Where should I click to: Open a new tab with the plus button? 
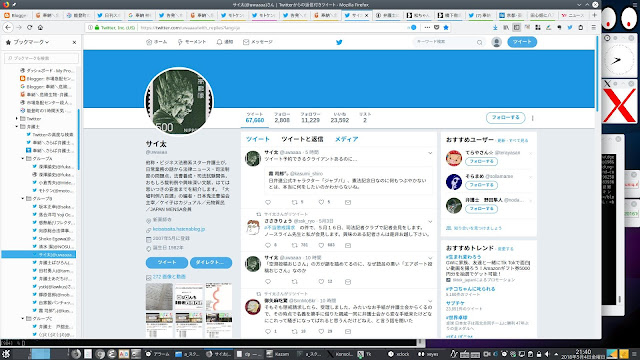594,15
